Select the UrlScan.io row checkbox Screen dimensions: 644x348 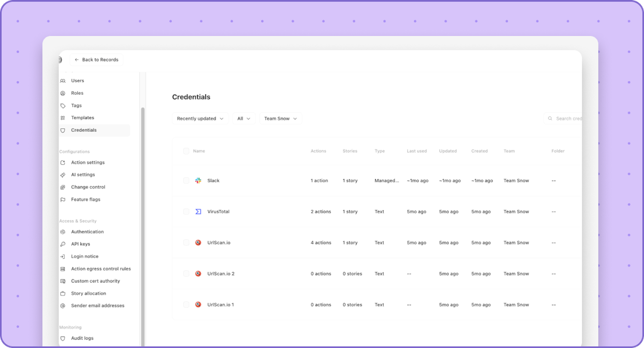pos(186,243)
